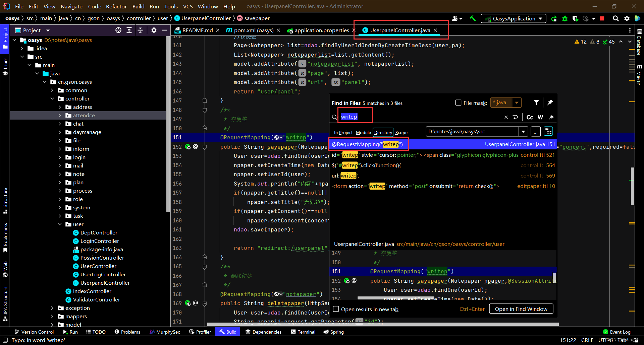The image size is (644, 345).
Task: Open Search Everywhere magnifier icon
Action: click(615, 18)
